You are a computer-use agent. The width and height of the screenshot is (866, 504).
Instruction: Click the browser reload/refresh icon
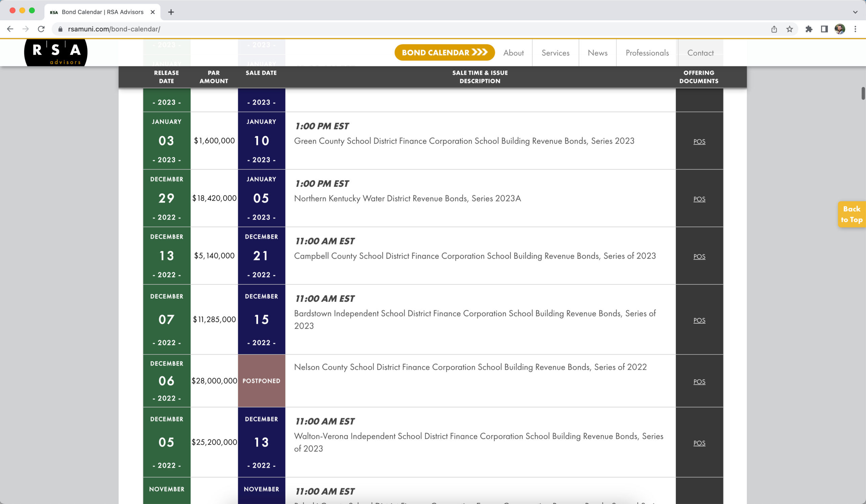[41, 29]
